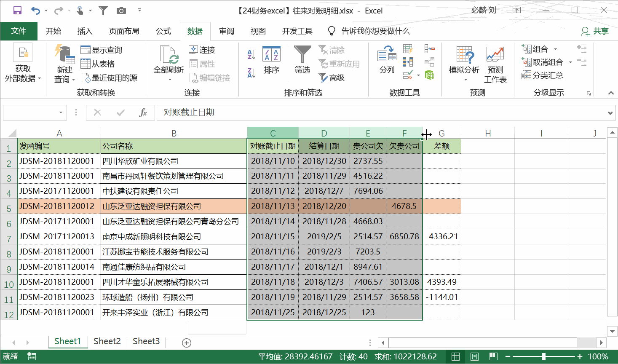Click the Flash Fill icon

pyautogui.click(x=408, y=49)
